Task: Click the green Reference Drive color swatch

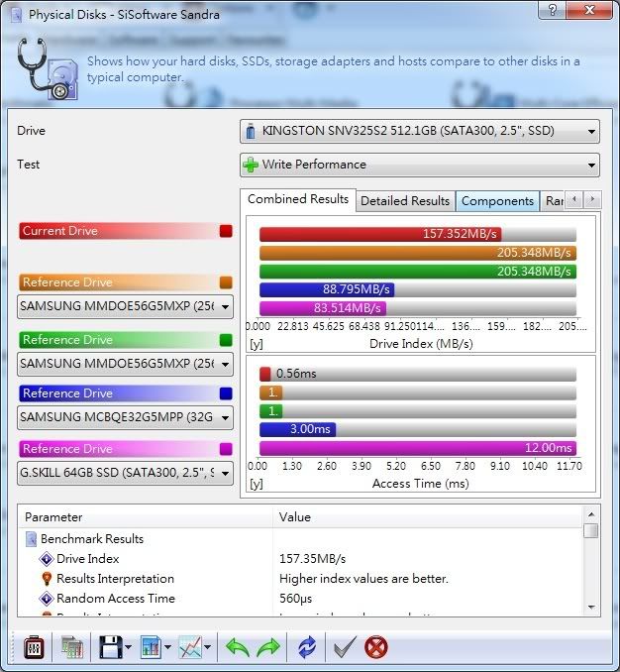Action: [x=226, y=340]
